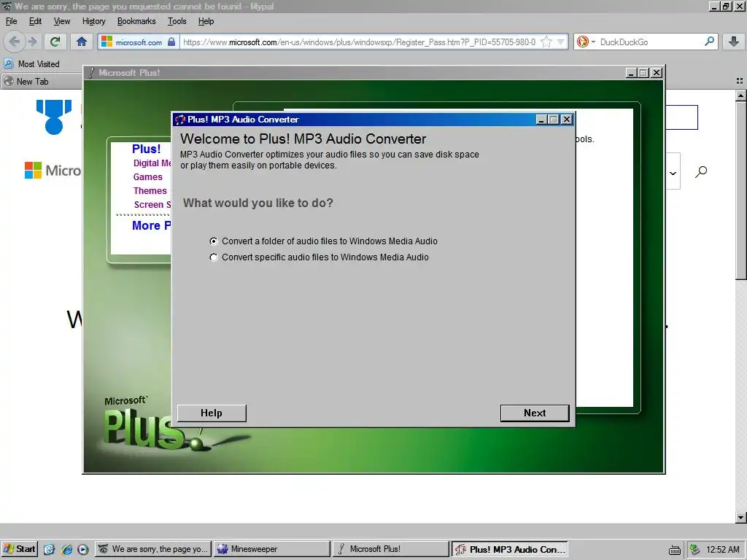Image resolution: width=747 pixels, height=560 pixels.
Task: Click the Most Visited bookmarks icon
Action: coord(9,64)
